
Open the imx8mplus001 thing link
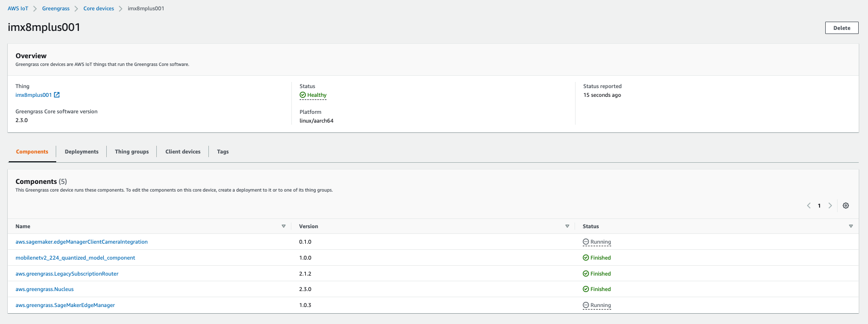pyautogui.click(x=34, y=95)
